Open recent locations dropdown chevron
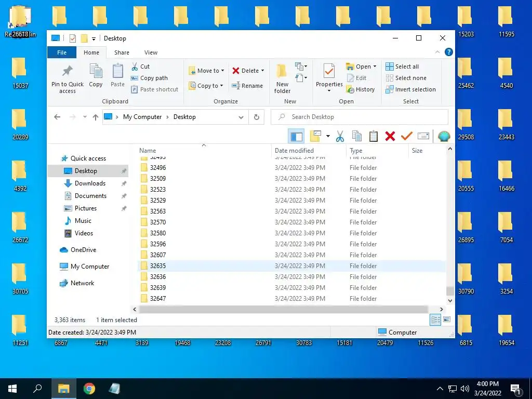Viewport: 532px width, 399px height. 85,117
